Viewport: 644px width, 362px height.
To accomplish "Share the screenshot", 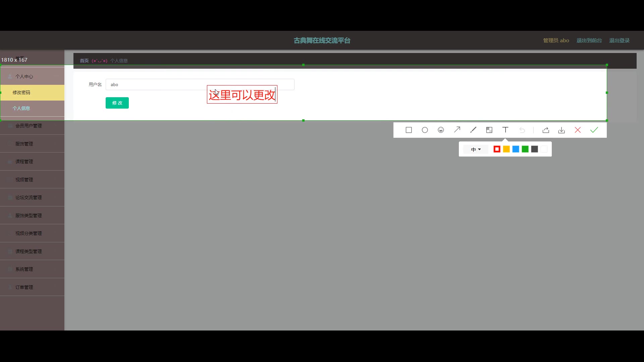I will click(546, 130).
